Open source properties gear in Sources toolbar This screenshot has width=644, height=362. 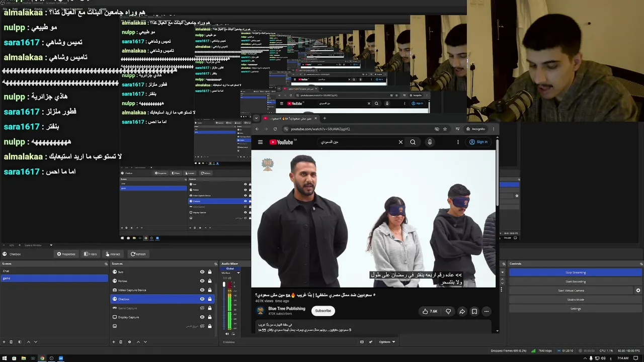129,342
